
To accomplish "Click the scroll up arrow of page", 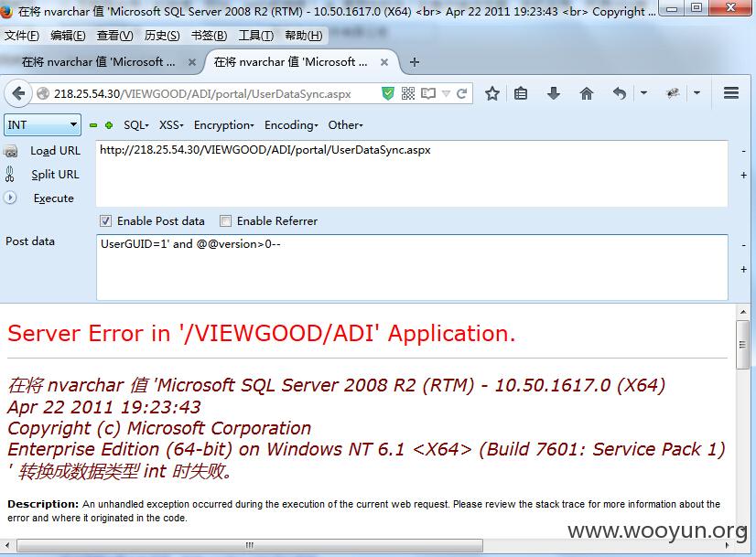I will (743, 312).
